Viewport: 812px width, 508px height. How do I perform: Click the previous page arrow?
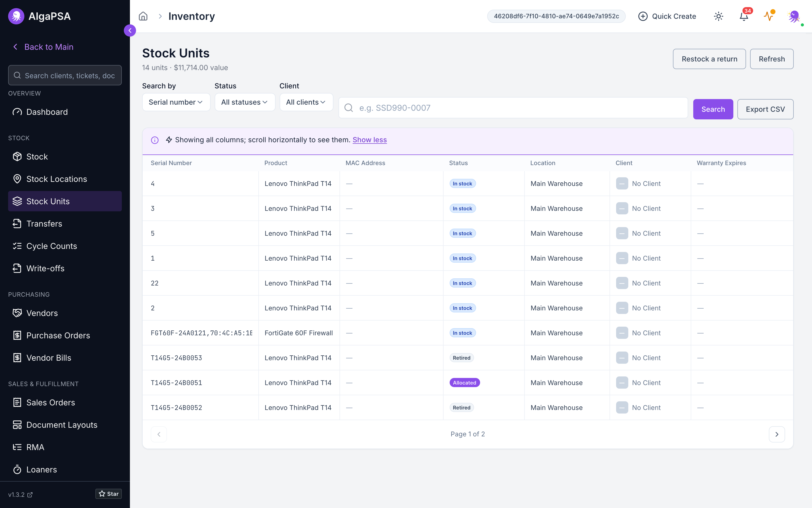[x=159, y=434]
